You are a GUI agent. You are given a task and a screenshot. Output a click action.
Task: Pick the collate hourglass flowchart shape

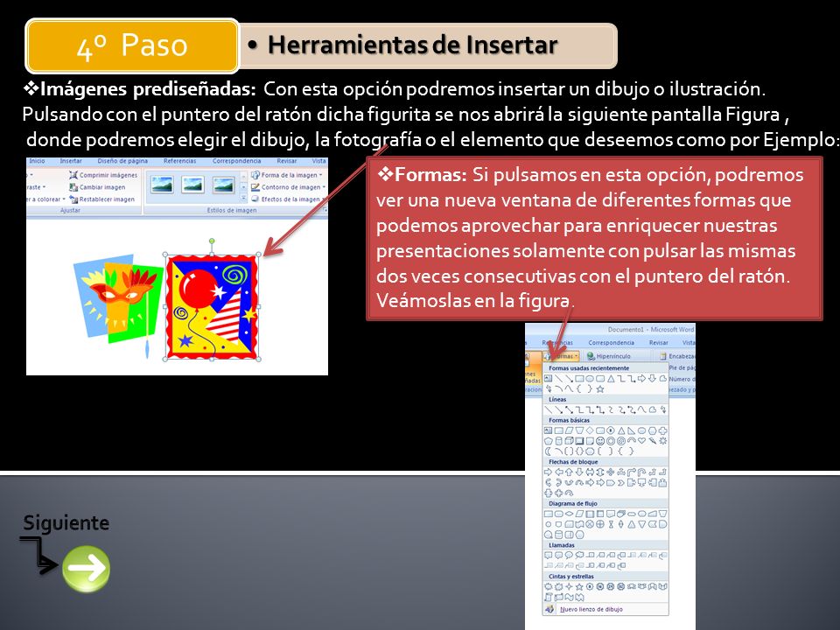click(x=612, y=524)
